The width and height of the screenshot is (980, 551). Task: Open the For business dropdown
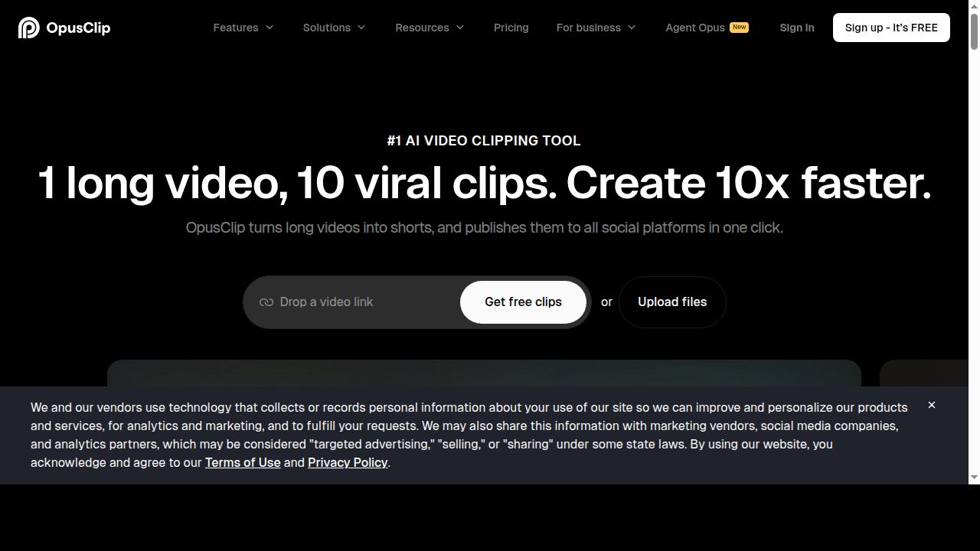pyautogui.click(x=596, y=28)
